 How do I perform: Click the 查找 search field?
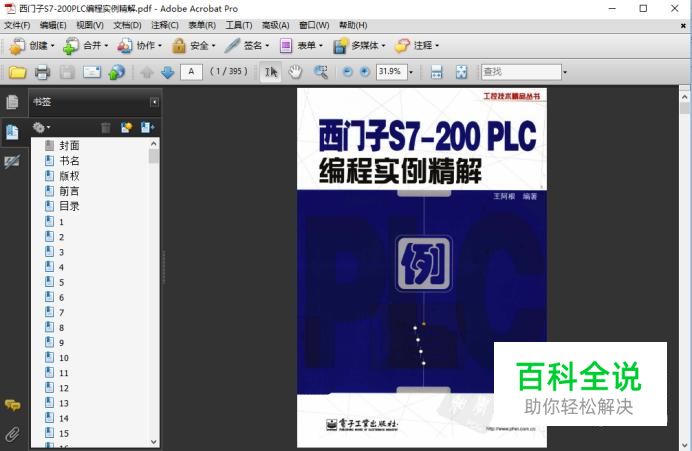coord(521,71)
